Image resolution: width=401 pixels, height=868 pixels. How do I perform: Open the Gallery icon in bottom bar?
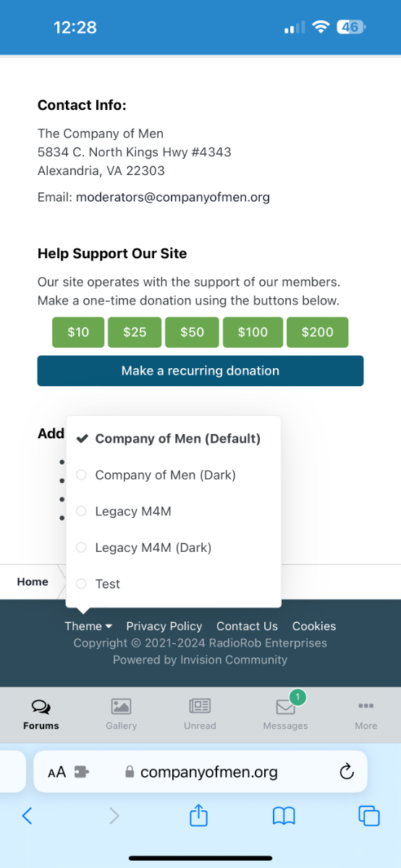121,707
